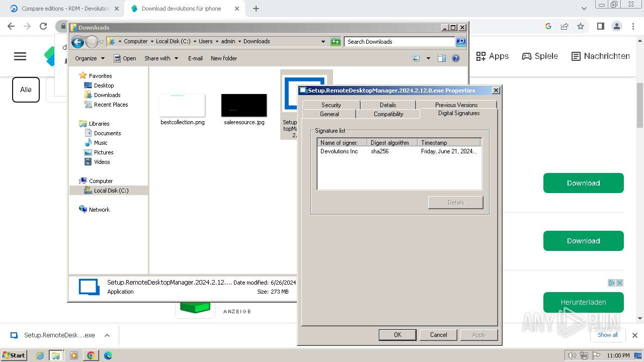
Task: Go back in Downloads explorer window
Action: [77, 42]
